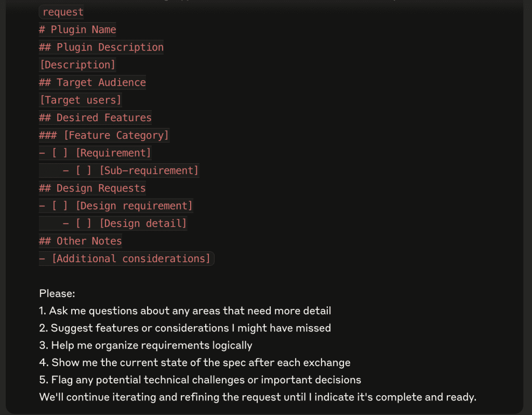Select the '## Plugin Description' heading line

tap(101, 47)
